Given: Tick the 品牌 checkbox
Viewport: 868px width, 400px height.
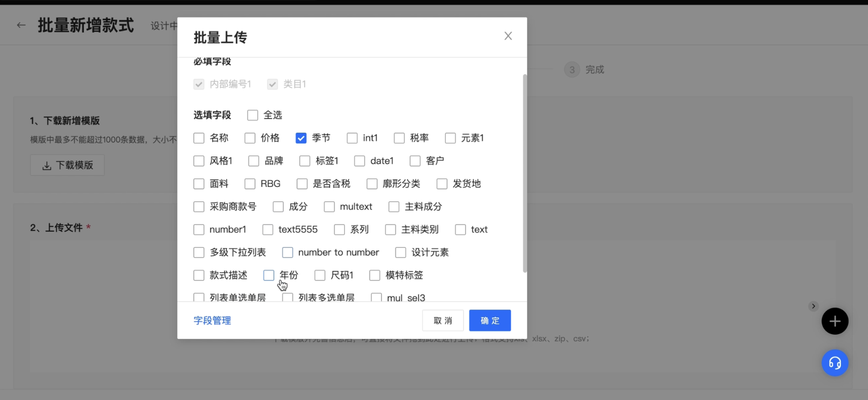Looking at the screenshot, I should (x=254, y=161).
